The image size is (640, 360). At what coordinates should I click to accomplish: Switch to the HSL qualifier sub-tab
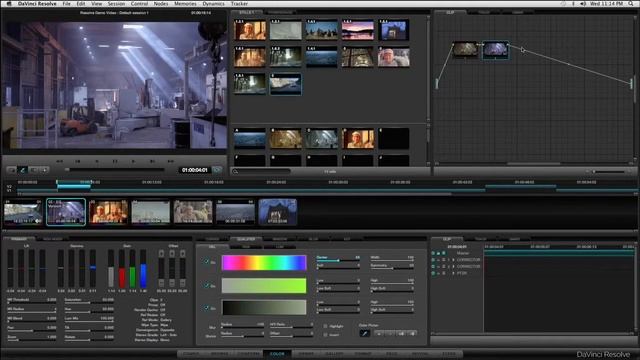(213, 247)
